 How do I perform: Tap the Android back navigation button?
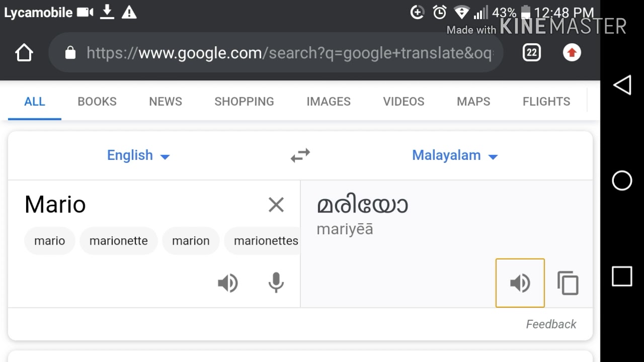622,85
